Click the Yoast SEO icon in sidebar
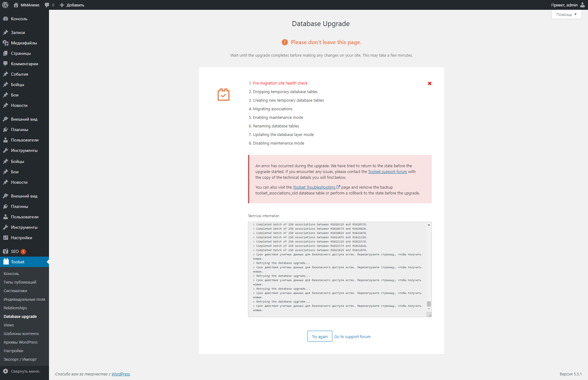 6,251
